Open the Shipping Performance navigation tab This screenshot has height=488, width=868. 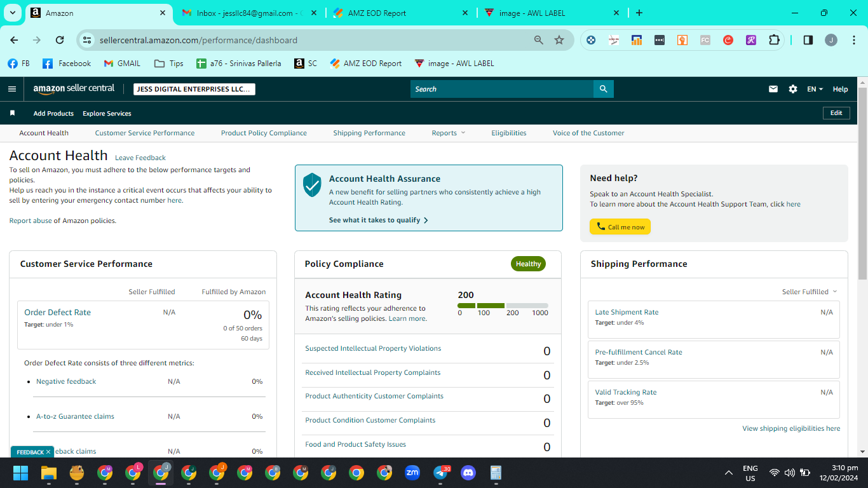point(369,133)
